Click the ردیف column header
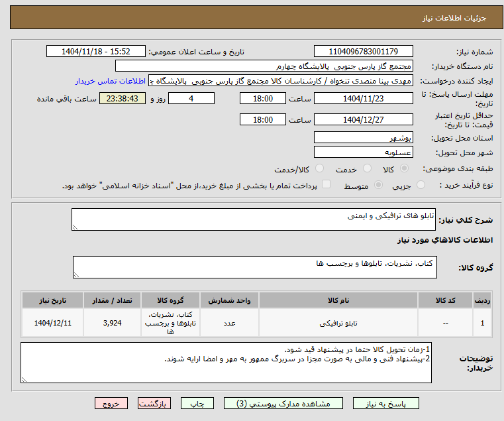 [x=482, y=300]
